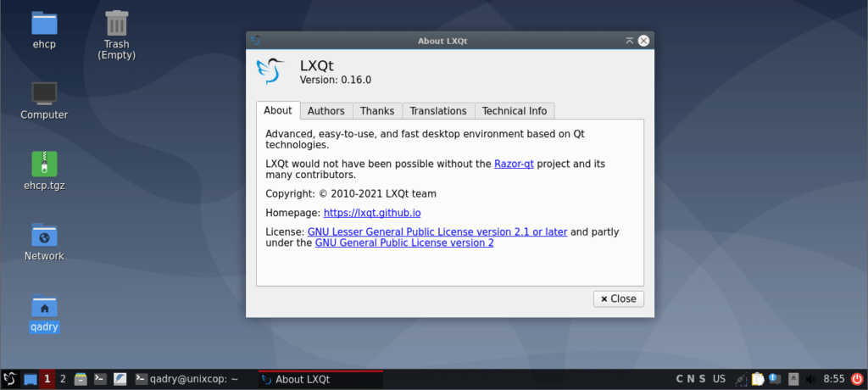Screen dimensions: 868x390
Task: Follow the Razor-qt link
Action: click(514, 164)
